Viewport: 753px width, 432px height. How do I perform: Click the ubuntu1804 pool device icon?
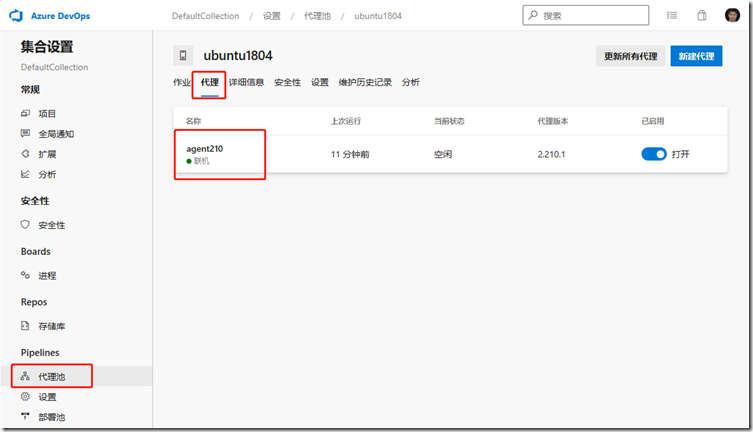click(x=183, y=56)
